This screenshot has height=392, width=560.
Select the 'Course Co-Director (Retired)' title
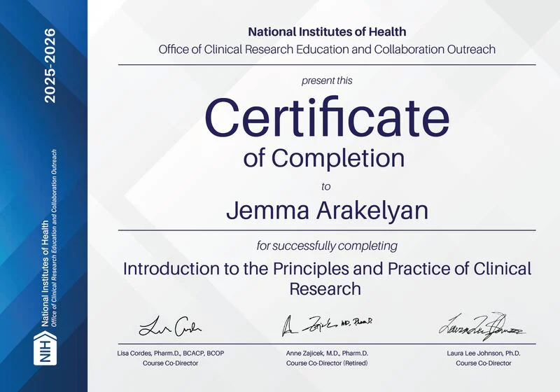pos(327,363)
